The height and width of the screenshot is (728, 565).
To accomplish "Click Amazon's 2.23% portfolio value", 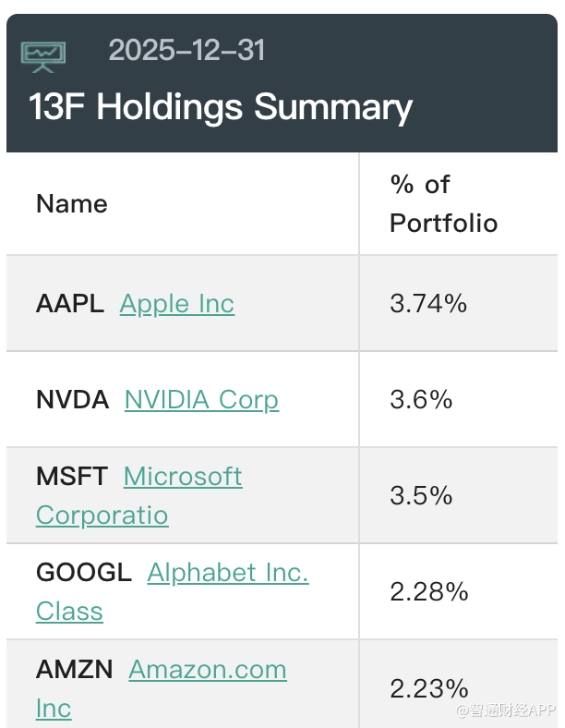I will click(429, 688).
